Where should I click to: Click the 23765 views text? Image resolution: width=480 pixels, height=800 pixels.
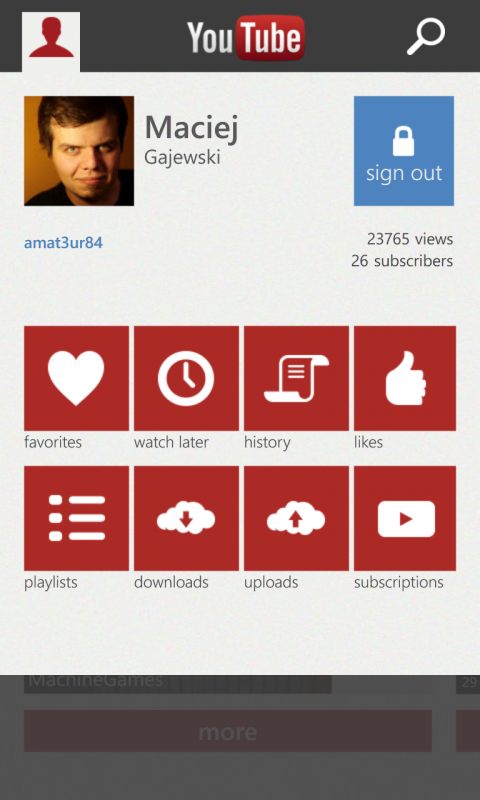pos(410,239)
